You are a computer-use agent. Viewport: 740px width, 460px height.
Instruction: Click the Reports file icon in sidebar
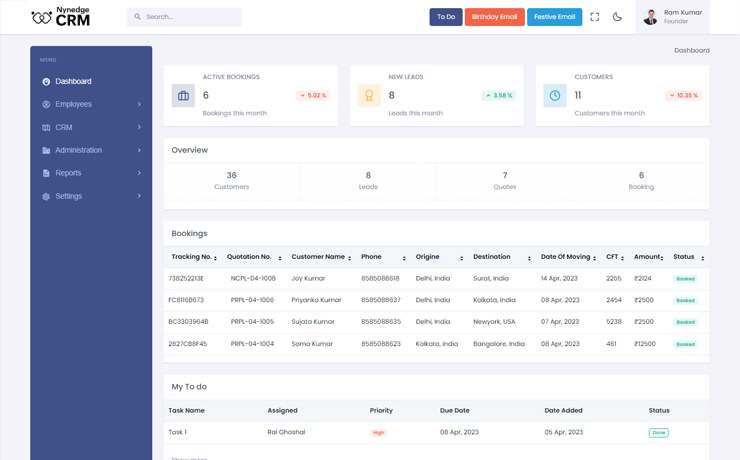point(46,173)
